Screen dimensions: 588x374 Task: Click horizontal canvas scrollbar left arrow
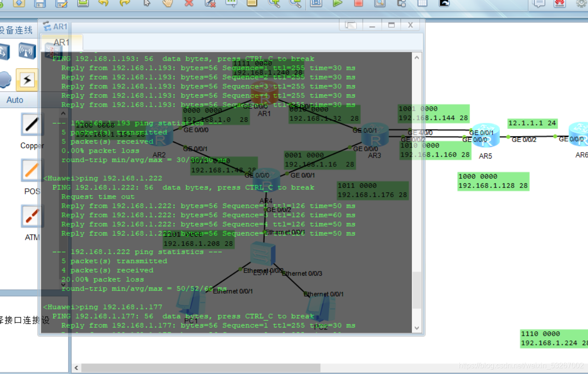pos(76,368)
